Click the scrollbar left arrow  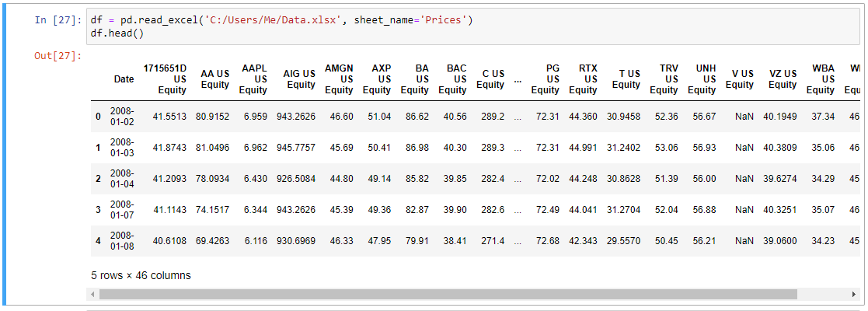93,294
